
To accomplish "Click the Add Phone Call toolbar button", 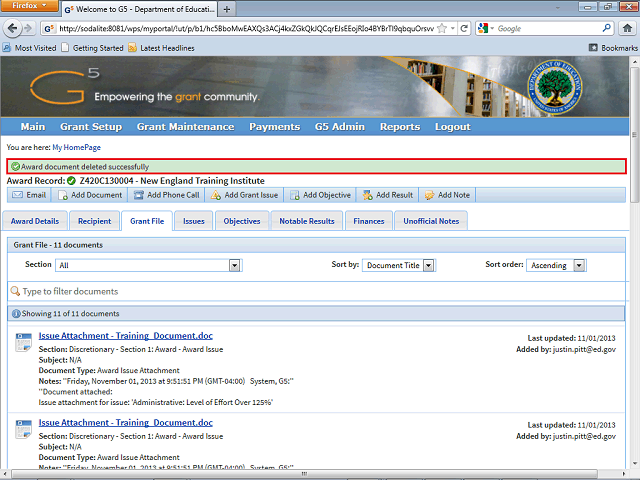I will click(x=167, y=195).
